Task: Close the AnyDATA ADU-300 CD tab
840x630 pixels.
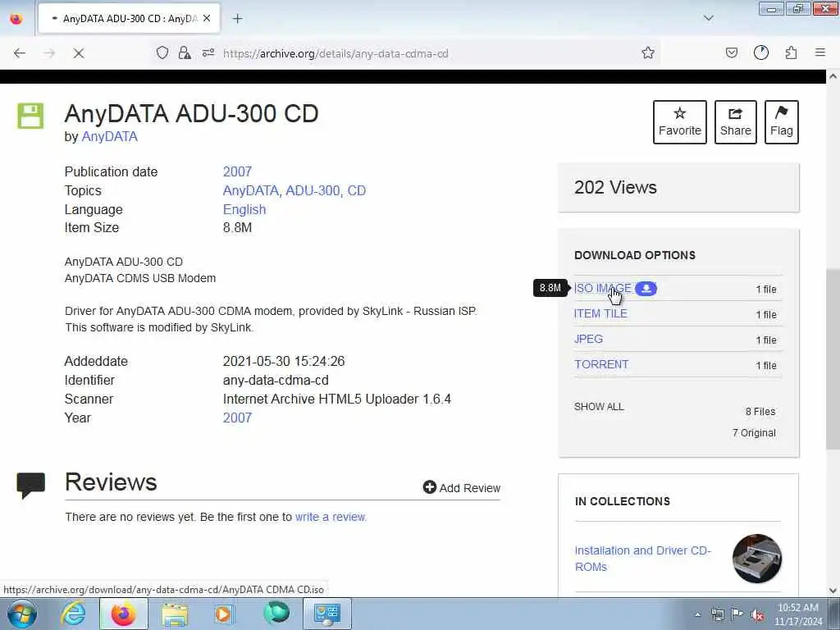Action: pos(207,18)
